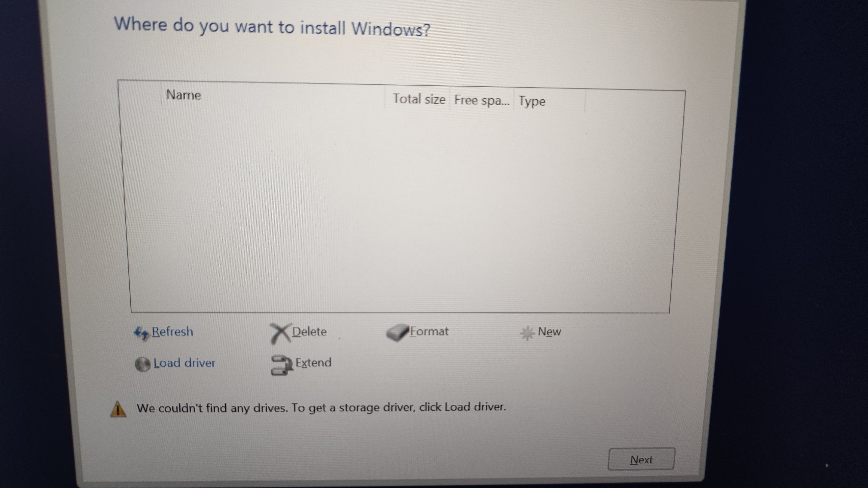Click the New starburst icon
The width and height of the screenshot is (868, 488).
[527, 333]
